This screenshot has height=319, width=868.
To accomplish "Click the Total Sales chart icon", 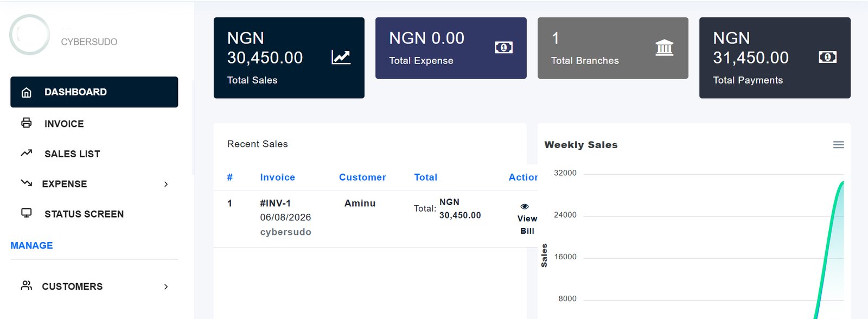I will tap(341, 57).
